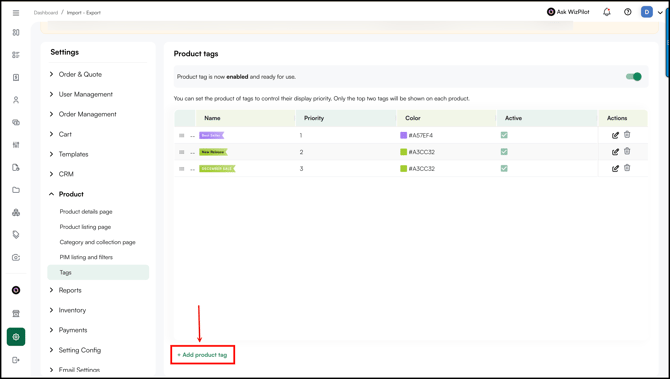Open the folder icon in the sidebar
Screen dimensions: 670x379
tap(16, 190)
